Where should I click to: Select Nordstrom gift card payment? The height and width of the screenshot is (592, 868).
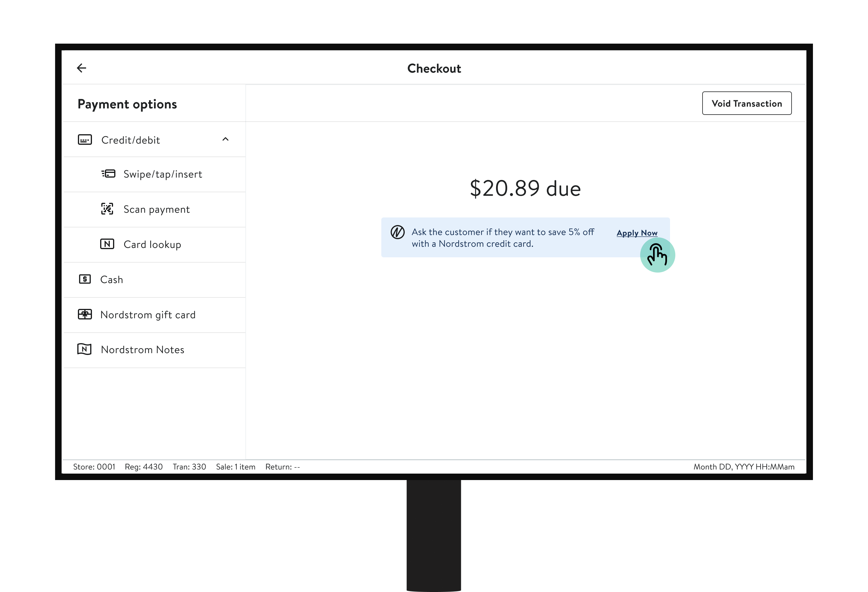pyautogui.click(x=155, y=315)
